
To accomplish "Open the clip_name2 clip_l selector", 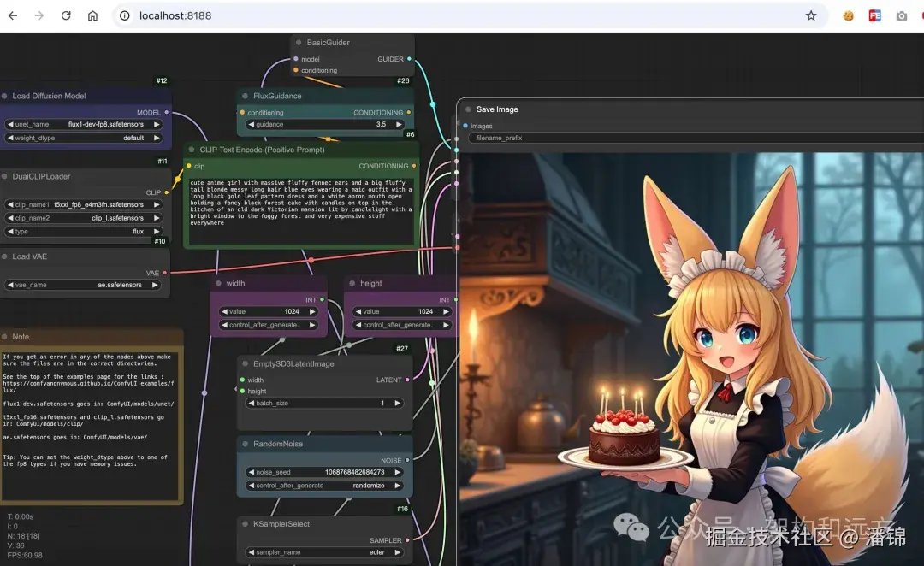I will tap(83, 218).
